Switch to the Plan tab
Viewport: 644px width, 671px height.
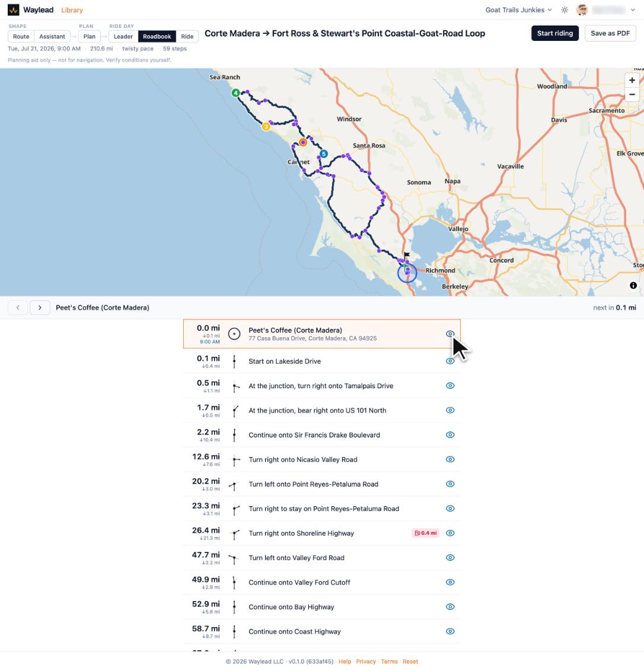click(90, 36)
